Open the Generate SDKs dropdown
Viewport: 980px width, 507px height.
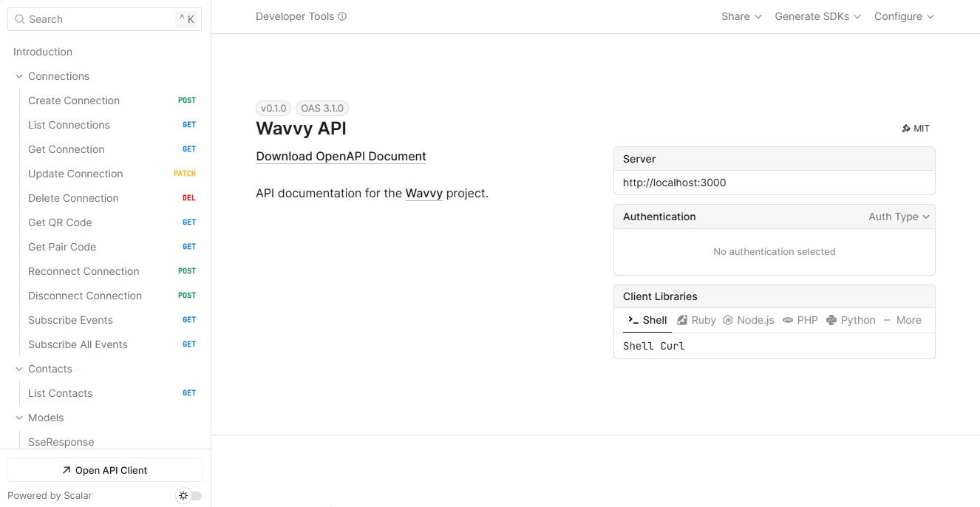(x=817, y=16)
